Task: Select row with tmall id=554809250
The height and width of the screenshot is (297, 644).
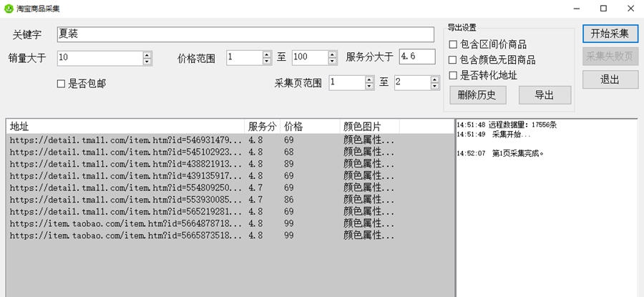Action: point(230,188)
